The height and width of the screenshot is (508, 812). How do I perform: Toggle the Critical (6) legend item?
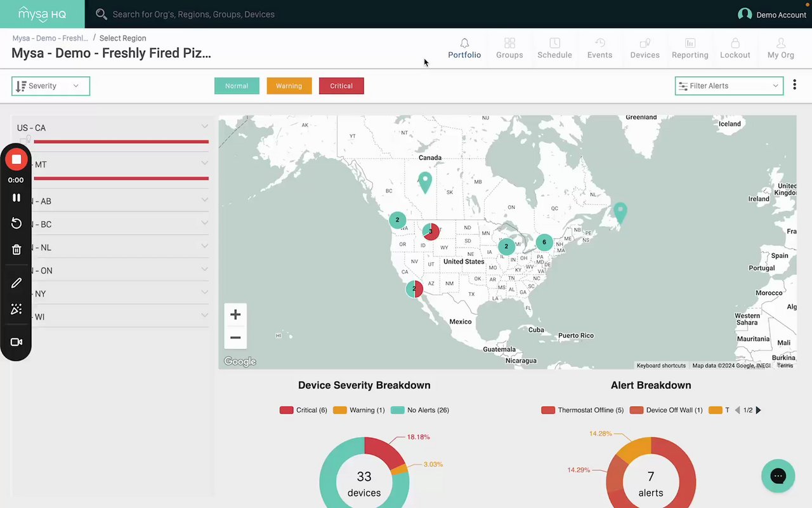coord(303,410)
